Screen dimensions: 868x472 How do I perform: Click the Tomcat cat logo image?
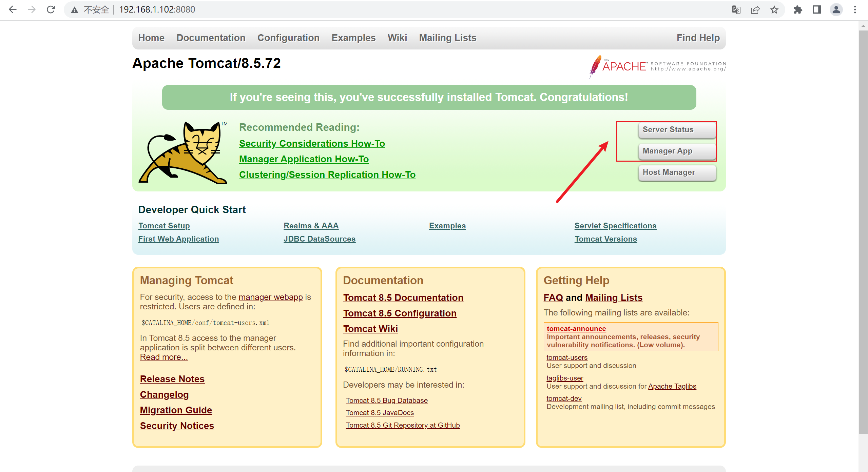(x=183, y=152)
